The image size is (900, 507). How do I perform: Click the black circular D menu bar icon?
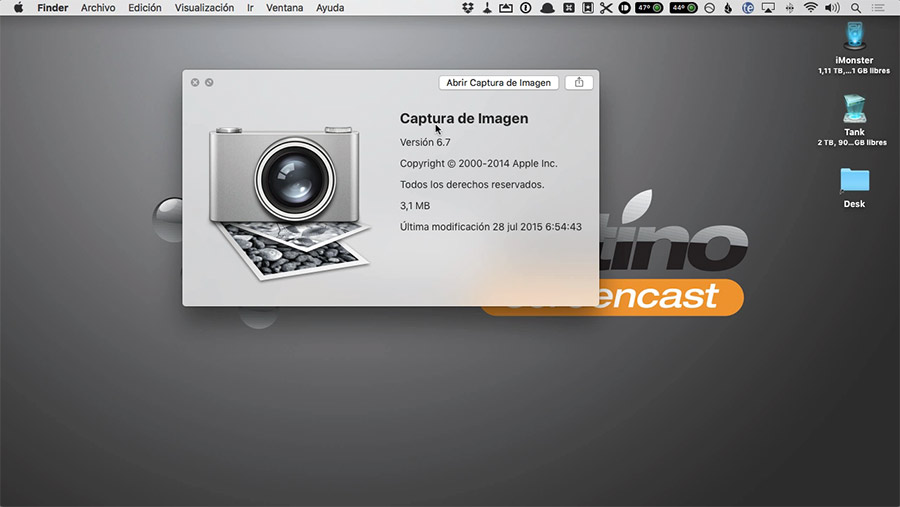624,8
